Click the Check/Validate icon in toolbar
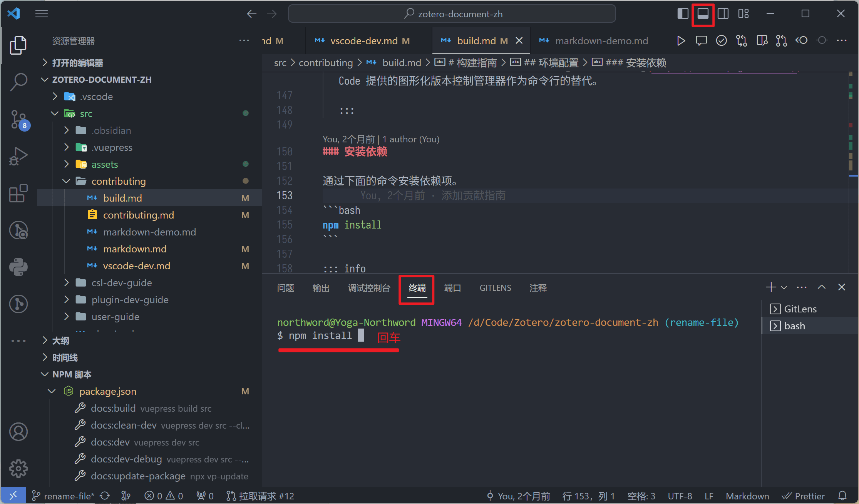The width and height of the screenshot is (859, 504). (x=721, y=40)
